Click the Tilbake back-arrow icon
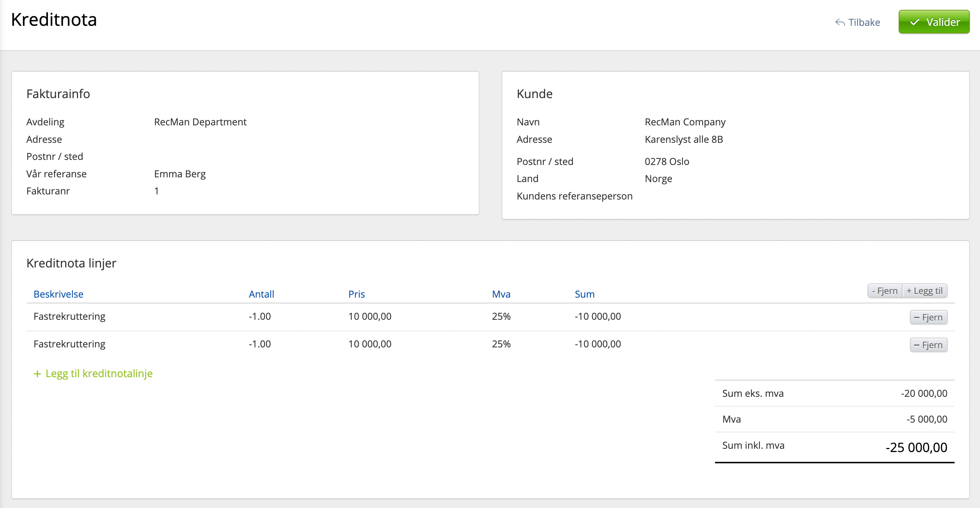Viewport: 980px width, 508px height. click(840, 23)
